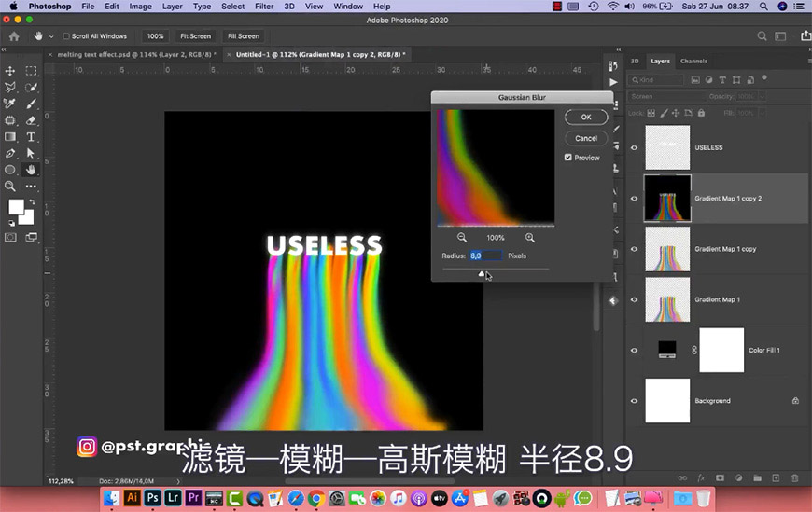
Task: Select the Eyedropper tool
Action: (10, 104)
